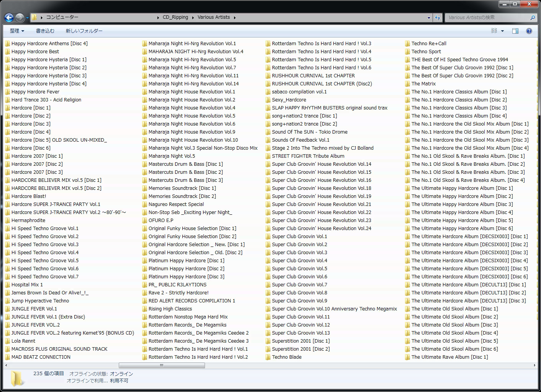
Task: Open the 整理 (Organize) menu
Action: coord(17,31)
